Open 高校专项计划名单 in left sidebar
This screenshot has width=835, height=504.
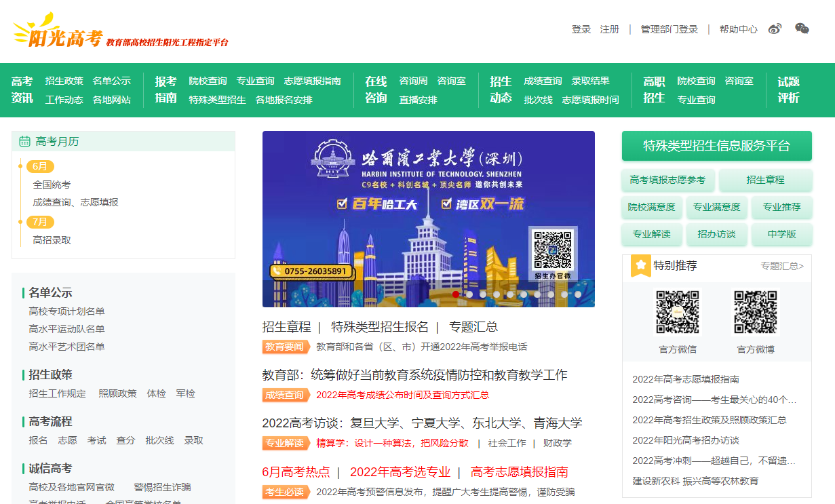click(x=66, y=311)
